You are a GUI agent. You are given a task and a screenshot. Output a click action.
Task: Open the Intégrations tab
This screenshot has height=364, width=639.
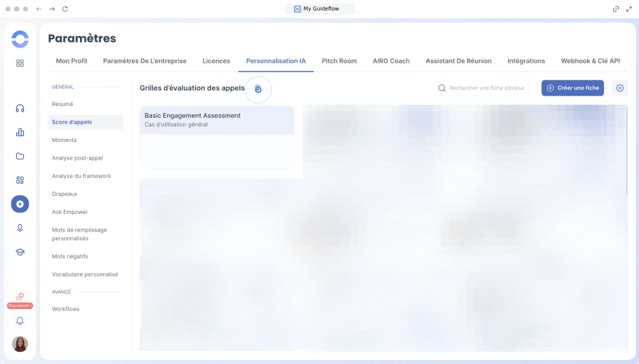tap(526, 61)
